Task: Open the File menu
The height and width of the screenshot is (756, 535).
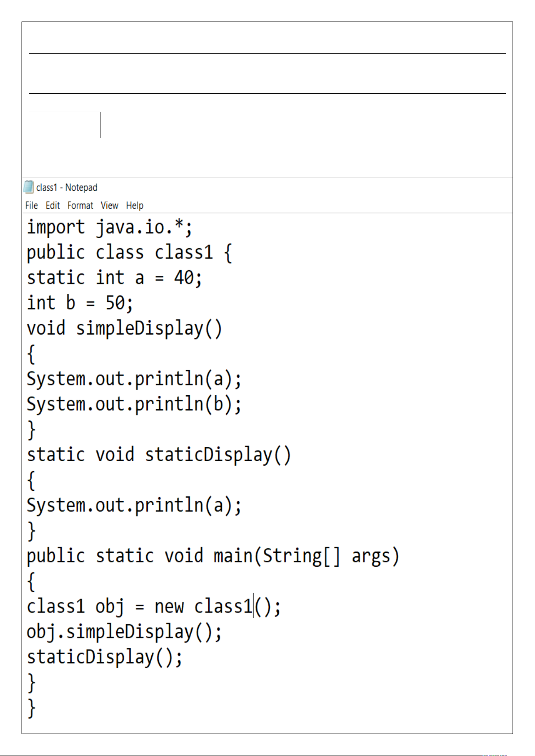Action: (31, 205)
